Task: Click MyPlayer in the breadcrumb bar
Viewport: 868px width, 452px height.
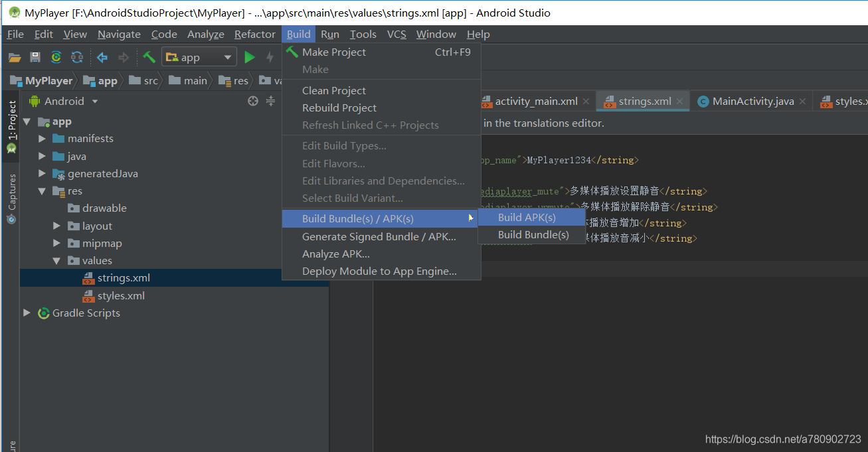Action: click(x=41, y=81)
